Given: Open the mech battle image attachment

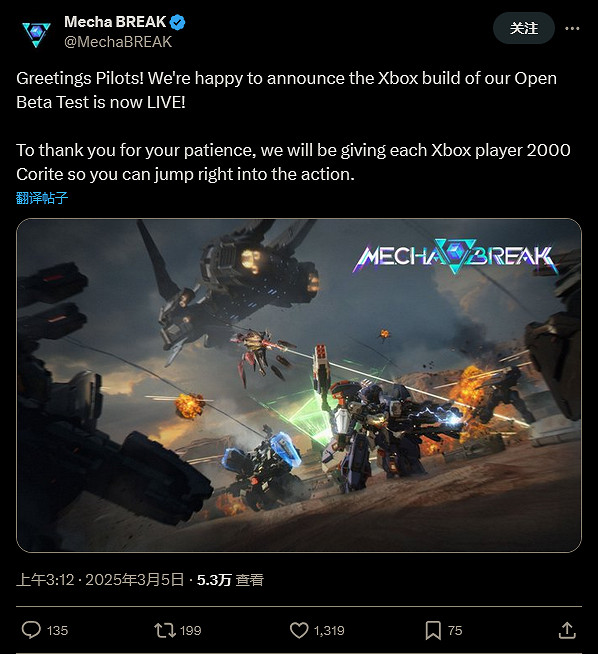Looking at the screenshot, I should coord(299,385).
